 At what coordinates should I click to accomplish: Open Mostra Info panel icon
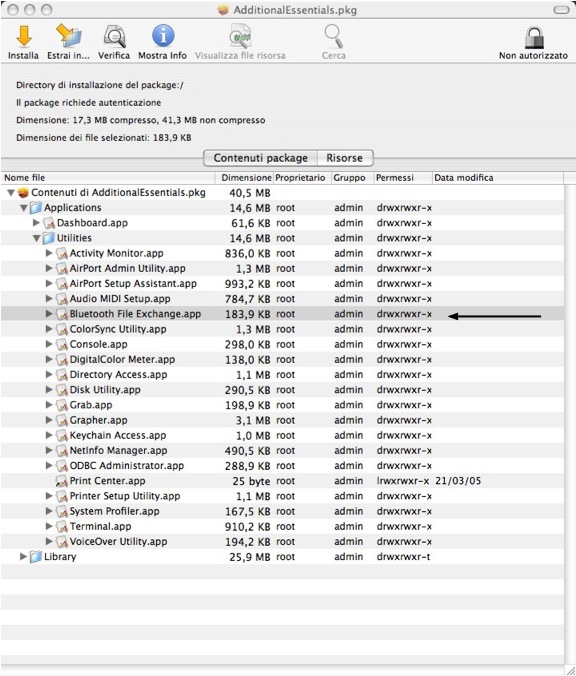coord(163,36)
